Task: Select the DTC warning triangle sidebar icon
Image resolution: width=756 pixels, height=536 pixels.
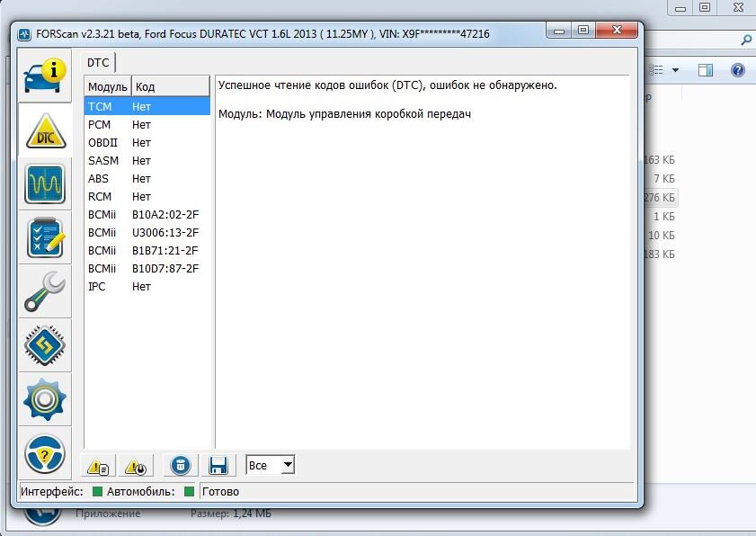Action: [45, 130]
